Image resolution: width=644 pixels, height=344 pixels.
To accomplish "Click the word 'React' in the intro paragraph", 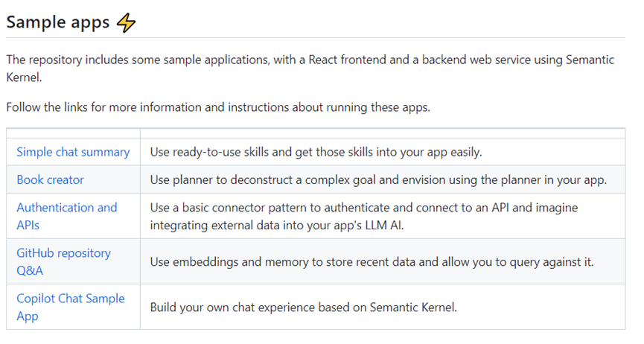I will pyautogui.click(x=323, y=60).
